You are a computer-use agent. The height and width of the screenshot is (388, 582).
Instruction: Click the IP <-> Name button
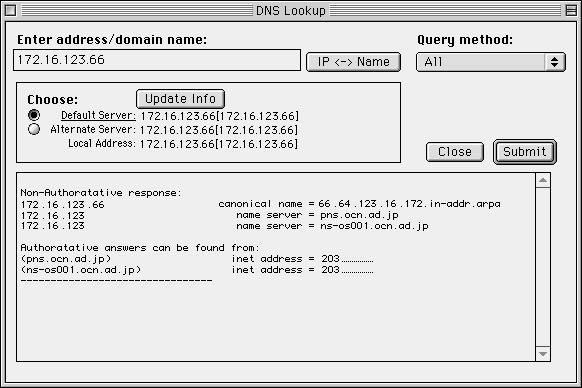pyautogui.click(x=353, y=62)
